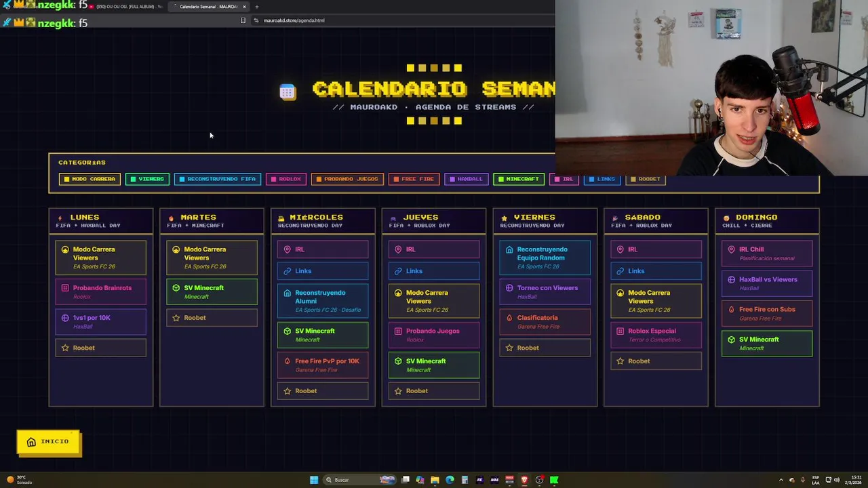The image size is (868, 488).
Task: Open the Sábado Links card
Action: (x=656, y=271)
